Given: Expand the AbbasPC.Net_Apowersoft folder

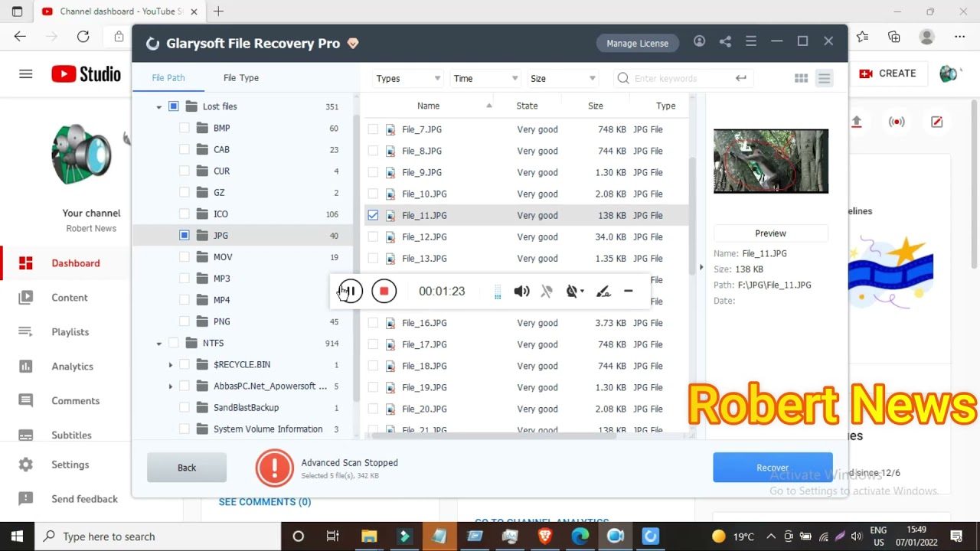Looking at the screenshot, I should click(x=170, y=386).
